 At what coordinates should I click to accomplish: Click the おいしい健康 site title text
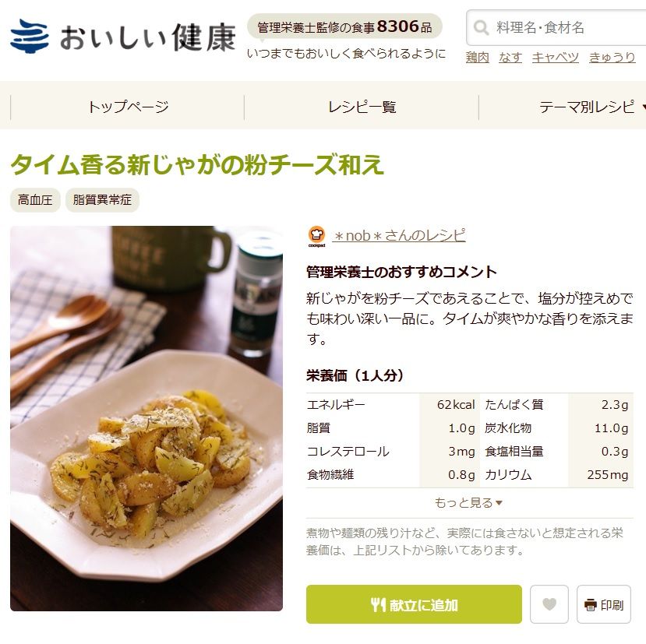click(147, 37)
